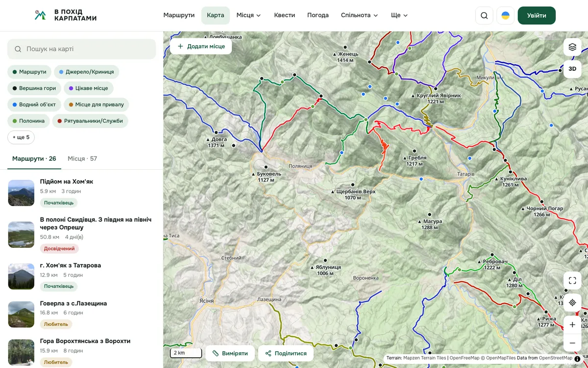
Task: Expand the Спільнота dropdown menu
Action: point(360,15)
